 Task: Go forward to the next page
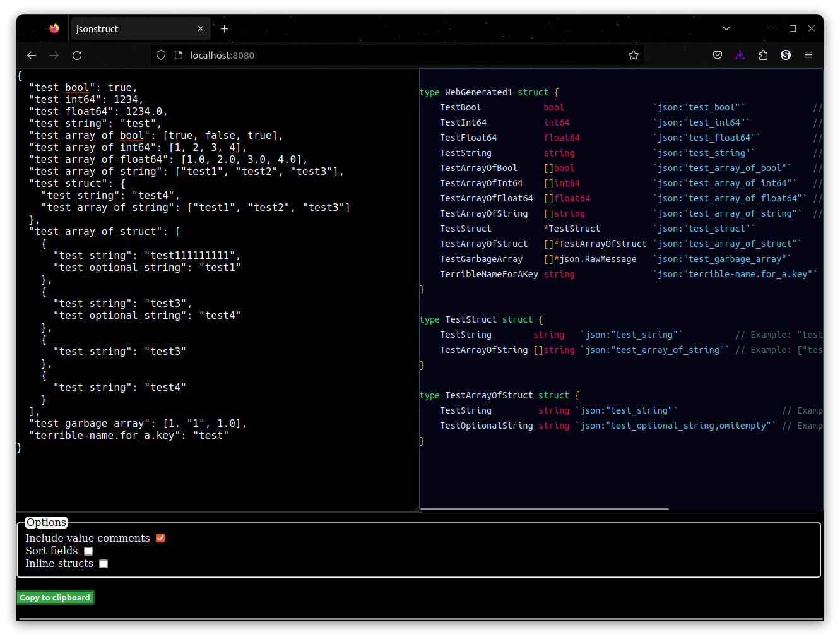(x=54, y=56)
